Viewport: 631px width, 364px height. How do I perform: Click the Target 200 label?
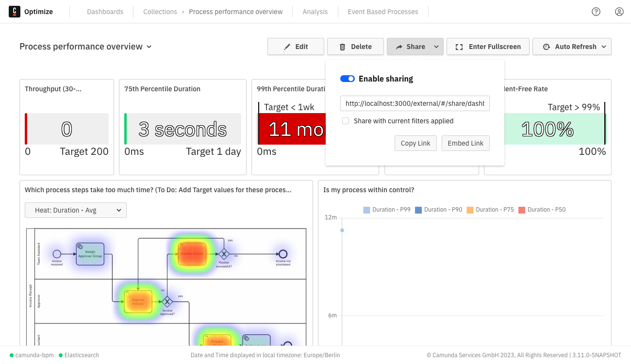pyautogui.click(x=84, y=151)
